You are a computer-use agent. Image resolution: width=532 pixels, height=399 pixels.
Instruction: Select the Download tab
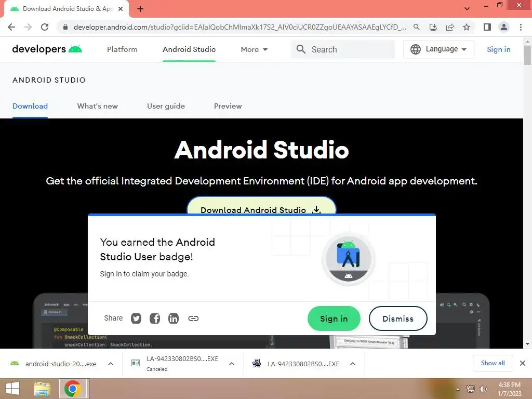(30, 106)
